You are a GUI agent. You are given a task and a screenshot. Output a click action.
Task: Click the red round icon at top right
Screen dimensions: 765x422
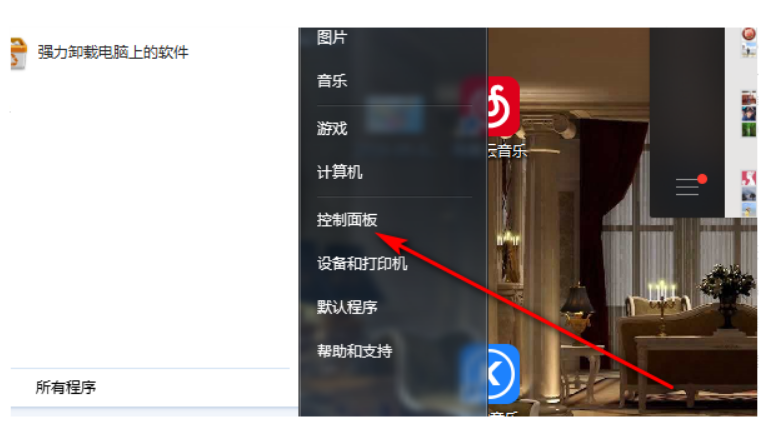(749, 34)
